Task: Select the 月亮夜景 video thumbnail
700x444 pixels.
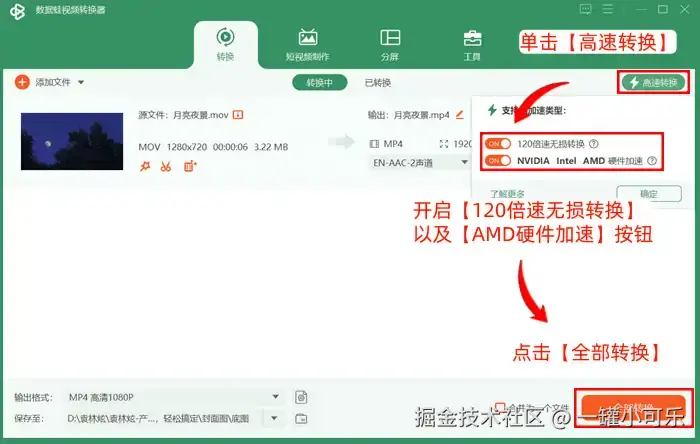Action: (x=72, y=141)
